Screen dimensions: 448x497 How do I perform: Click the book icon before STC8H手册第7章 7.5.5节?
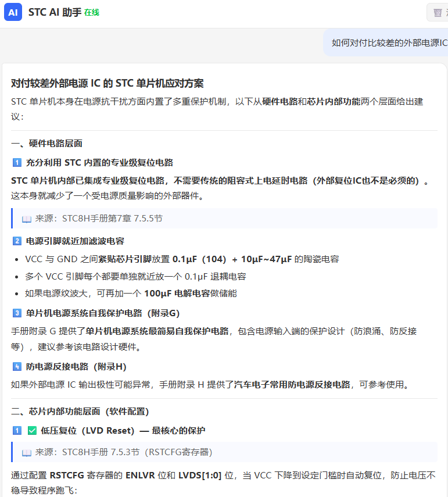(27, 219)
